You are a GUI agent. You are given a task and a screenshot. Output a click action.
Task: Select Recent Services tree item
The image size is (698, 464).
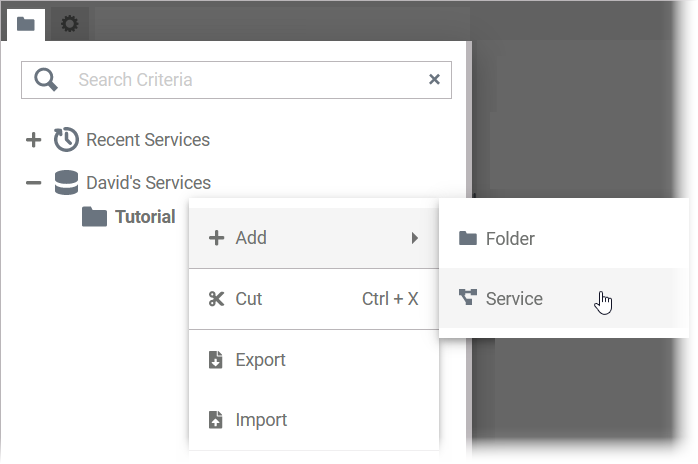[148, 140]
